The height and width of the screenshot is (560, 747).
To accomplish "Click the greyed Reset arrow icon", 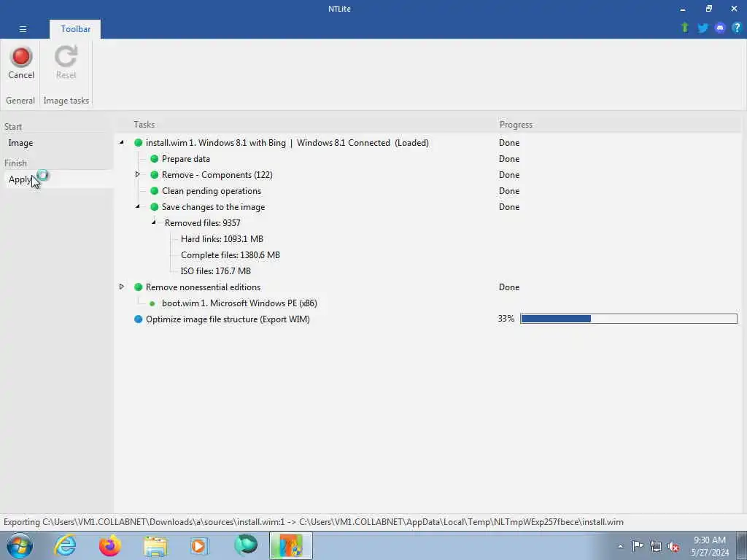I will coord(66,57).
